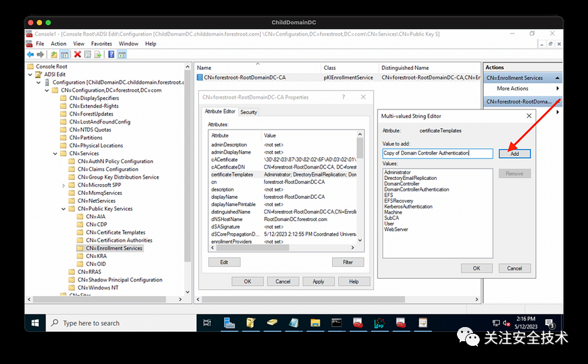Click the Back arrow in the MMC toolbar
Image resolution: width=588 pixels, height=364 pixels.
30,54
